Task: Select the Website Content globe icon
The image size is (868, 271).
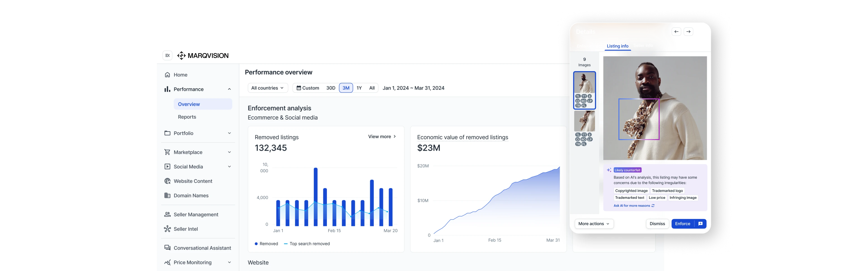Action: (x=167, y=181)
